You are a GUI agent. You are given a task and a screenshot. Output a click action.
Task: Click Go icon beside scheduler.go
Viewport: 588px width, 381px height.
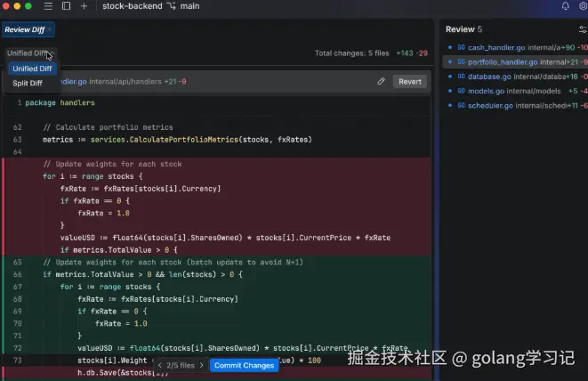462,105
